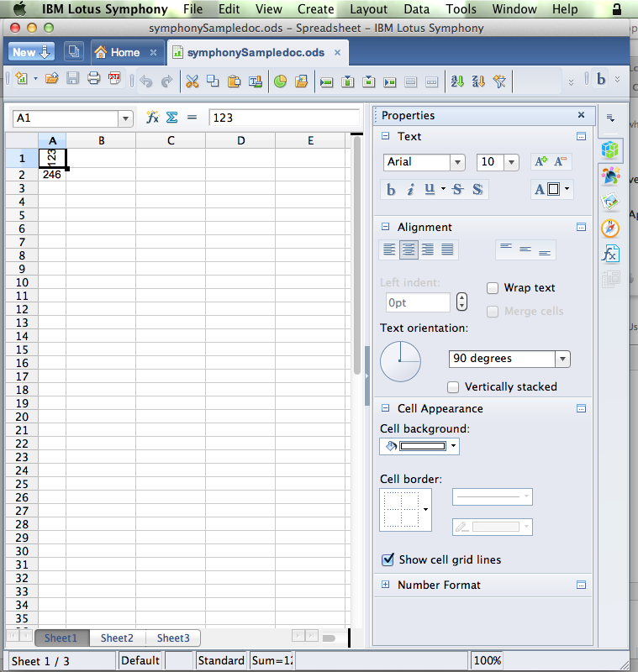Click the Open file folder icon

tap(51, 78)
